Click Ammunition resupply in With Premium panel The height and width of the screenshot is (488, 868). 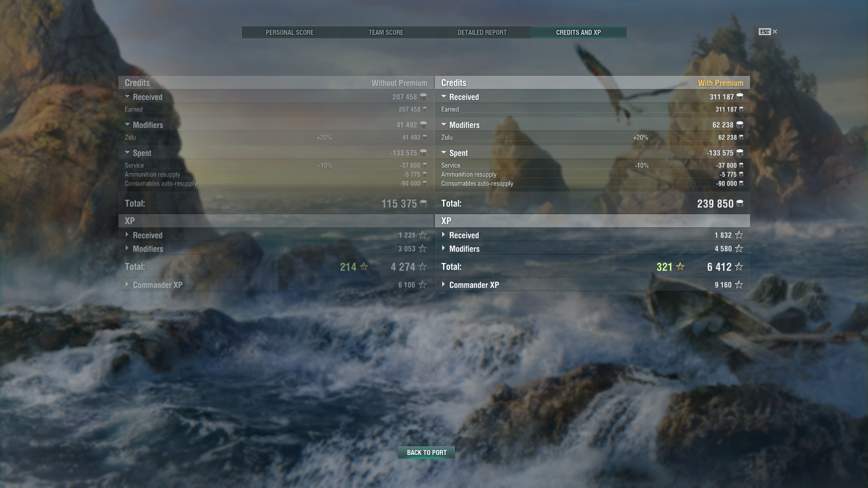(592, 174)
